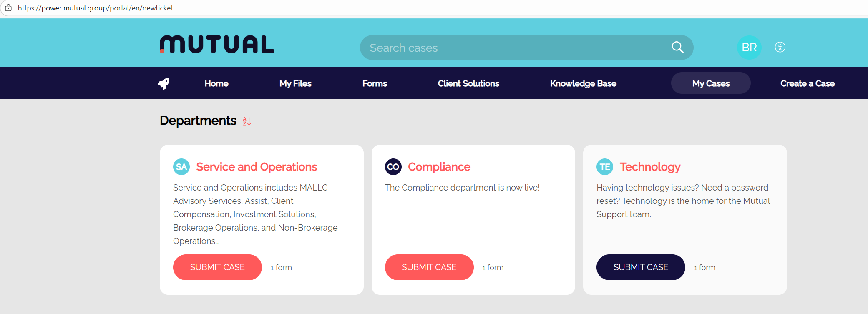
Task: Select the My Cases tab
Action: 711,83
